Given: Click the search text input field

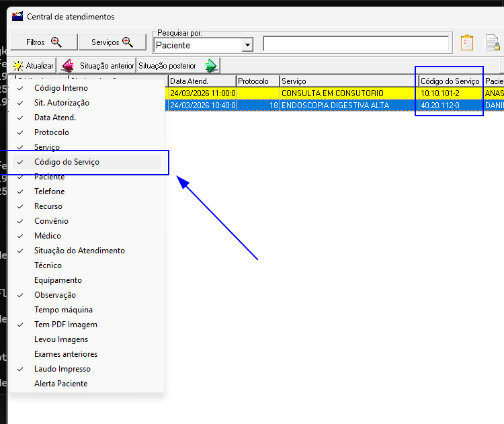Looking at the screenshot, I should (x=356, y=44).
